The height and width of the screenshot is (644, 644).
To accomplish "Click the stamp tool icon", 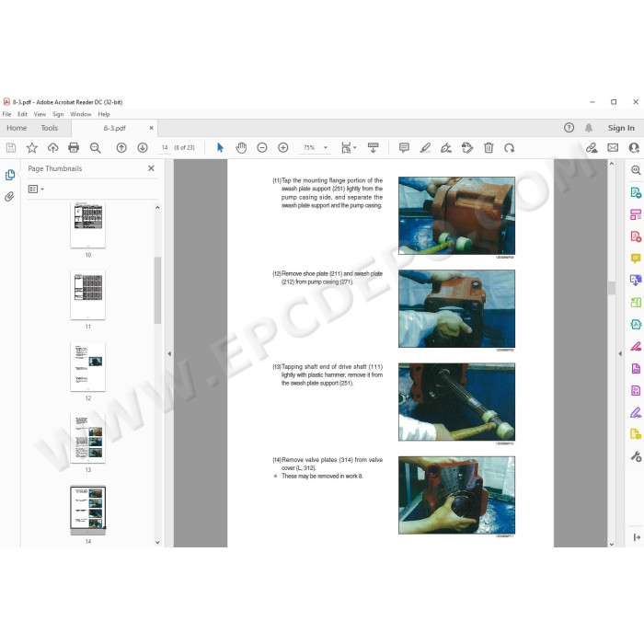I will tap(467, 148).
